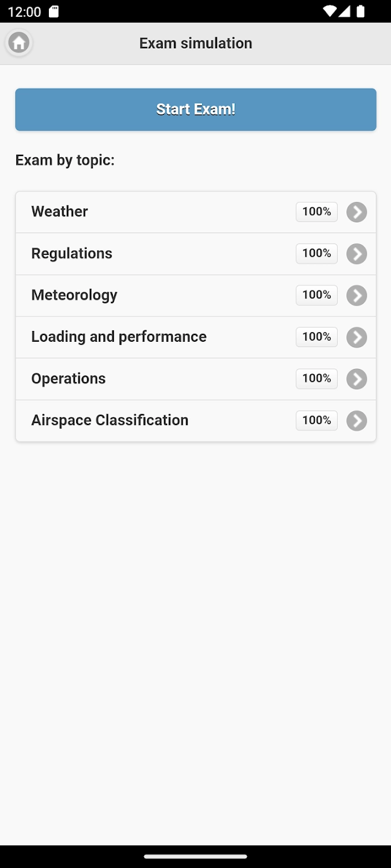Open the Operations topic label
391x868 pixels.
pos(68,379)
